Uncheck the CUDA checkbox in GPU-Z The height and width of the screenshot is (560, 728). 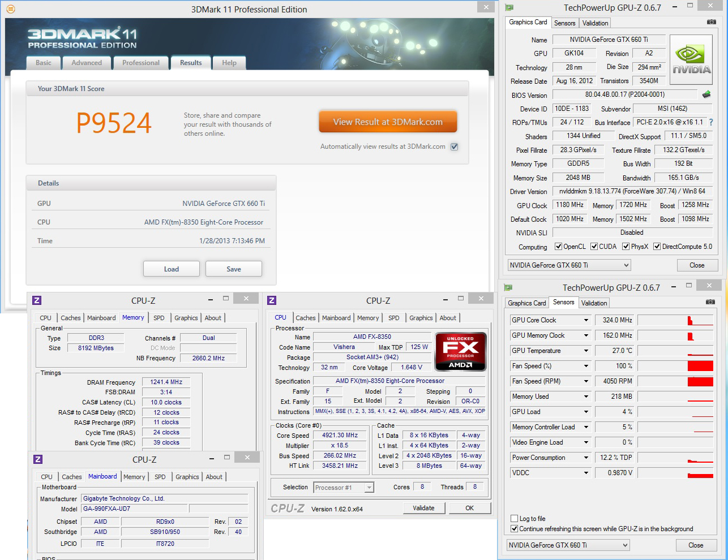click(594, 247)
